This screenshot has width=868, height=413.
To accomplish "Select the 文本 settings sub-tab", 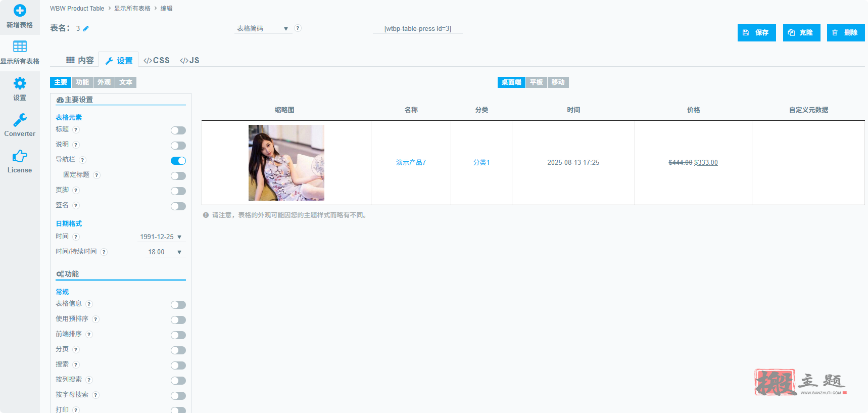I will click(x=126, y=82).
